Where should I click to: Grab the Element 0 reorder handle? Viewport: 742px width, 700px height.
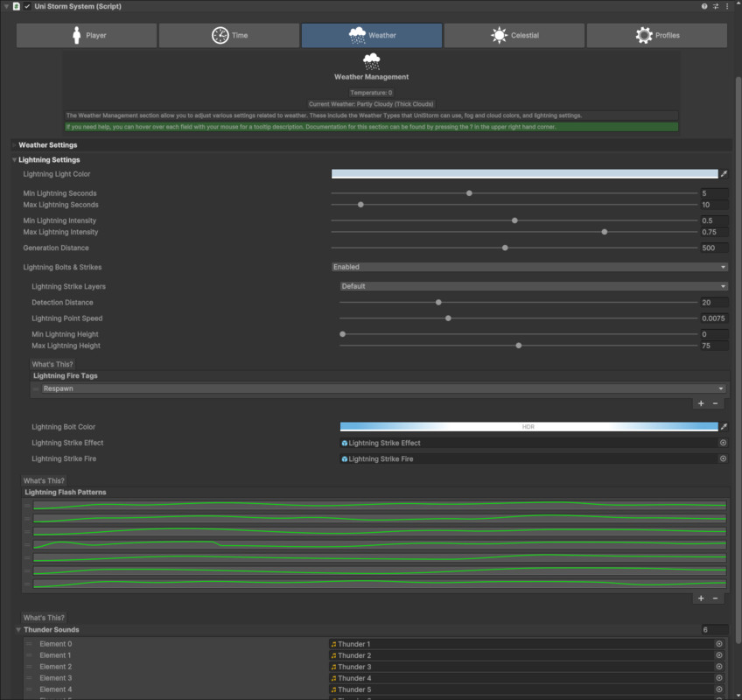point(29,644)
